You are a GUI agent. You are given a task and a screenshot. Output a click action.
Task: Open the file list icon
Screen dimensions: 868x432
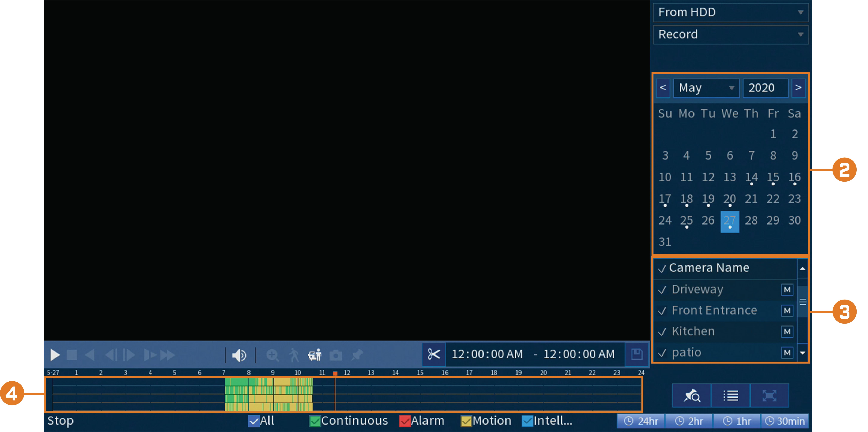coord(731,395)
